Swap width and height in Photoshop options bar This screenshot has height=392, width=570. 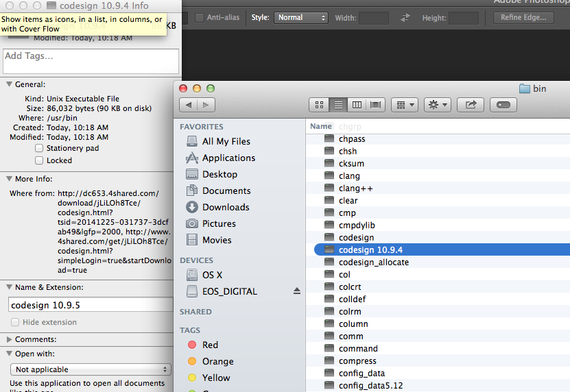click(x=405, y=17)
